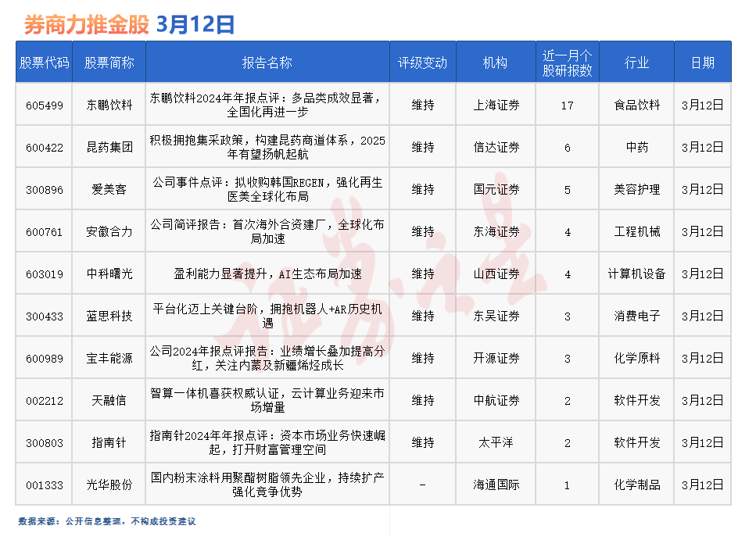Click the 券商力推金股 page title
The width and height of the screenshot is (756, 540).
(x=86, y=24)
